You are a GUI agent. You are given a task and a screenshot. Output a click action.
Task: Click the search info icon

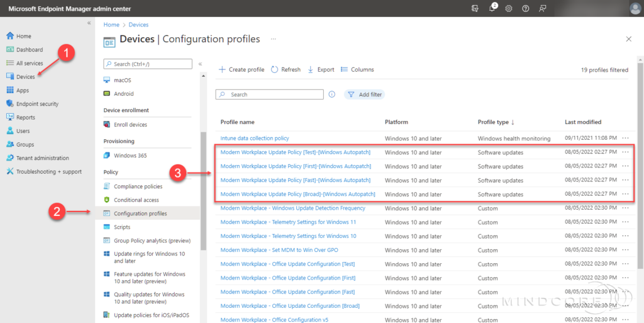(x=332, y=94)
